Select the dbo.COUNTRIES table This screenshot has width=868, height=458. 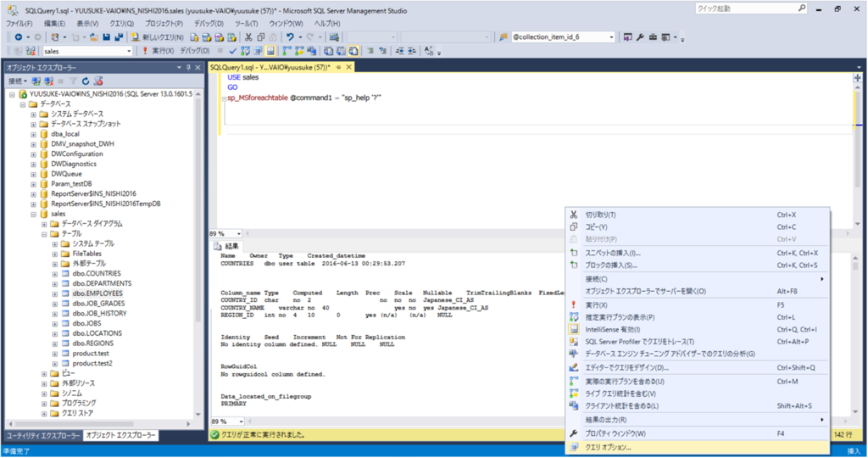(x=97, y=274)
